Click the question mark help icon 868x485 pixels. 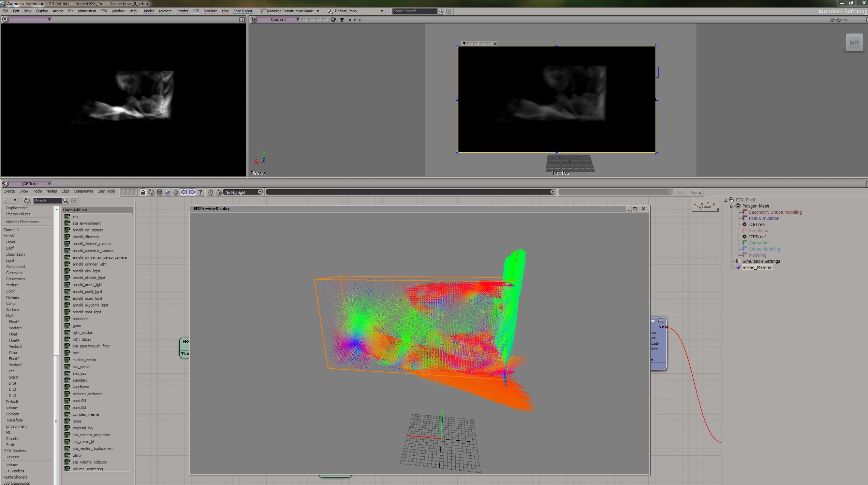tap(201, 192)
